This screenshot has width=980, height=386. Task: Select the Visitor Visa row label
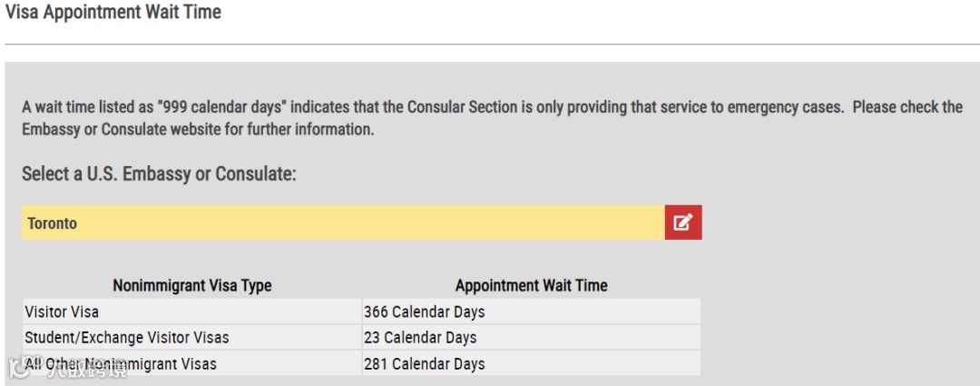click(62, 312)
